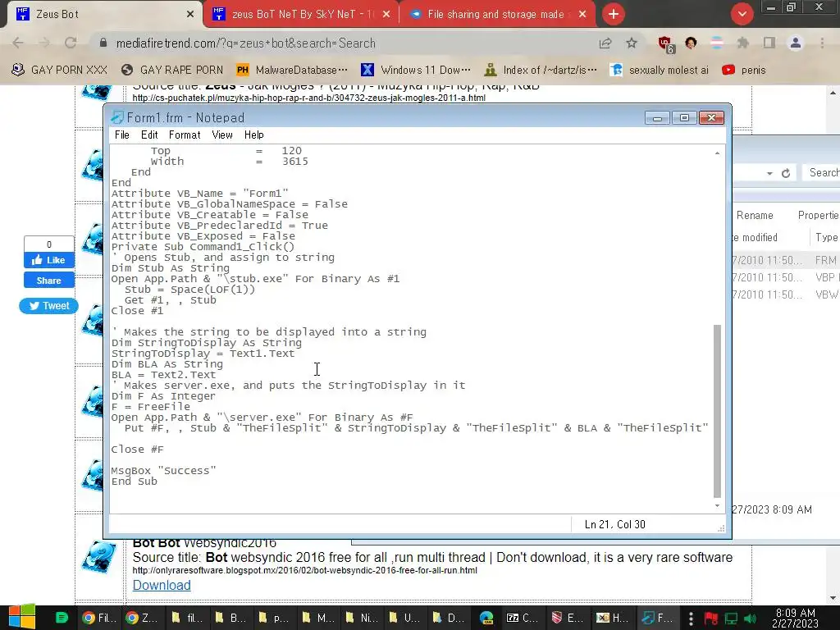The image size is (840, 630).
Task: Click the Tweet button
Action: click(x=48, y=306)
